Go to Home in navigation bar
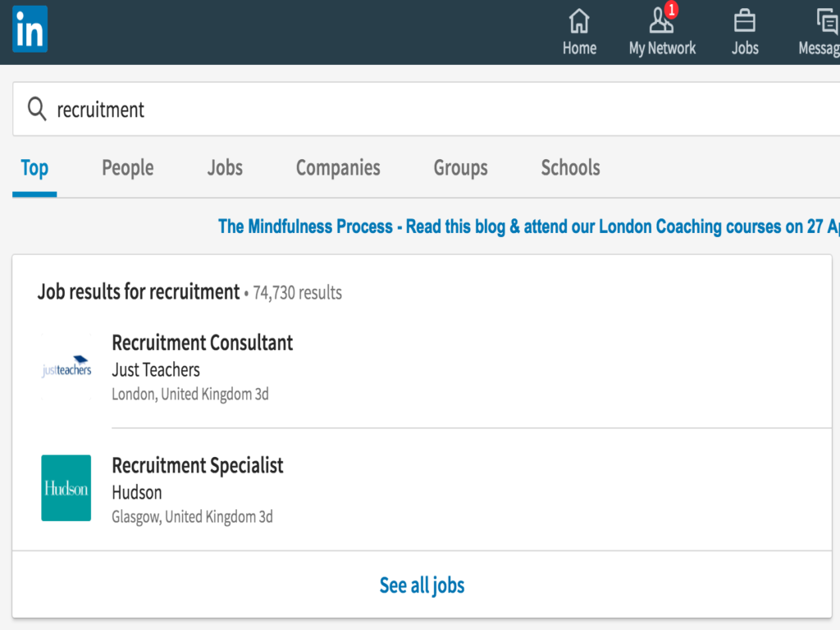 click(x=579, y=32)
